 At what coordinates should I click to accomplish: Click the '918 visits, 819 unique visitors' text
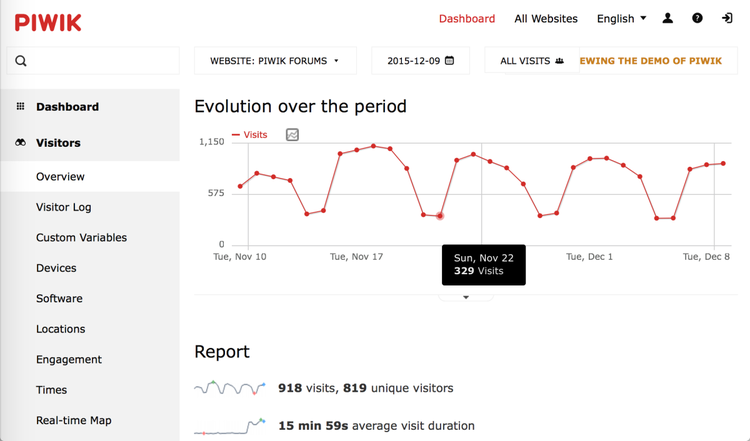pos(366,388)
